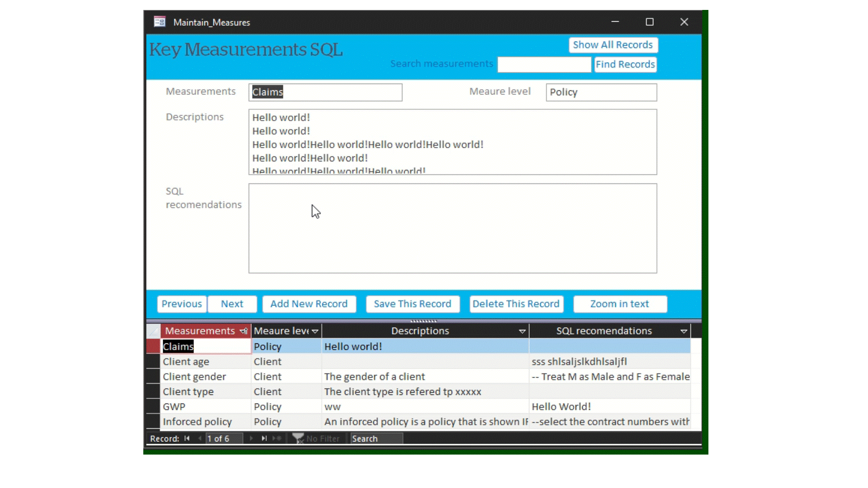This screenshot has height=488, width=868.
Task: Jump to last record navigation icon
Action: (264, 438)
